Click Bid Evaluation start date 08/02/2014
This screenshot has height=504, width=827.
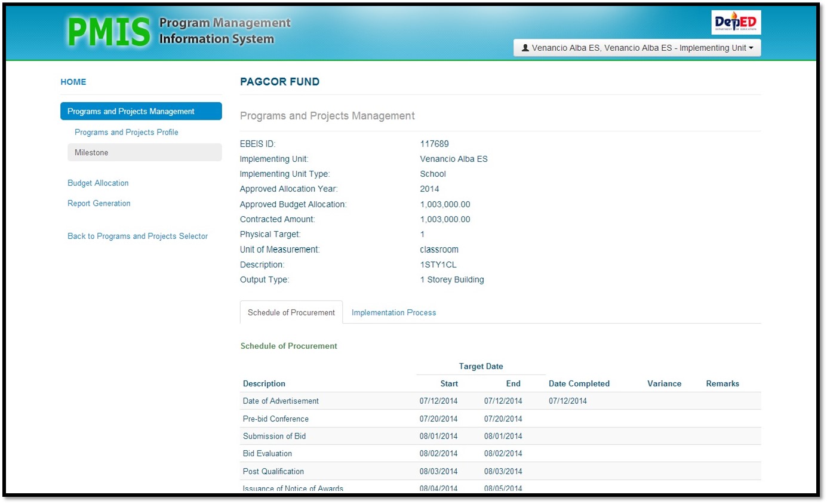point(439,453)
